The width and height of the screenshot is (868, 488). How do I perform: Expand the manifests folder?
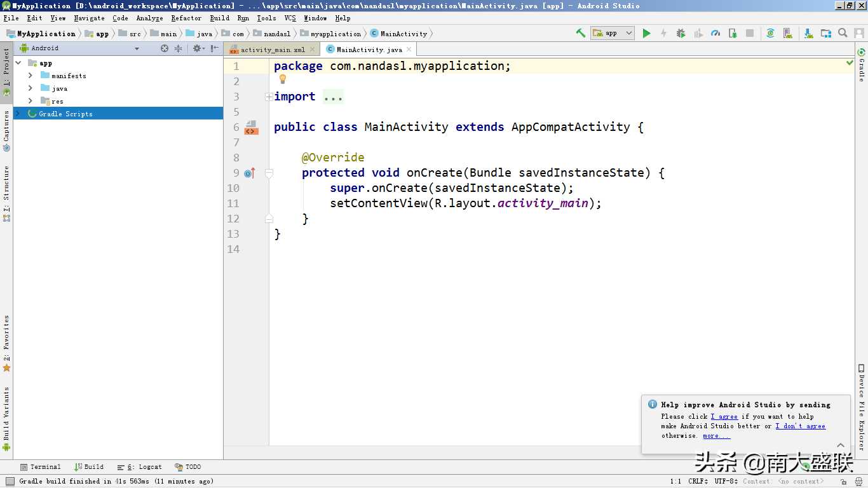coord(30,76)
